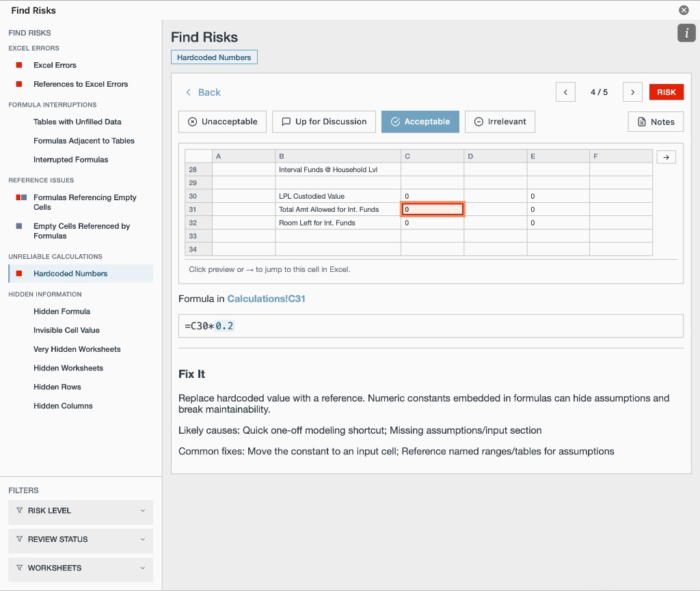
Task: Open Very Hidden Worksheets category
Action: point(77,349)
